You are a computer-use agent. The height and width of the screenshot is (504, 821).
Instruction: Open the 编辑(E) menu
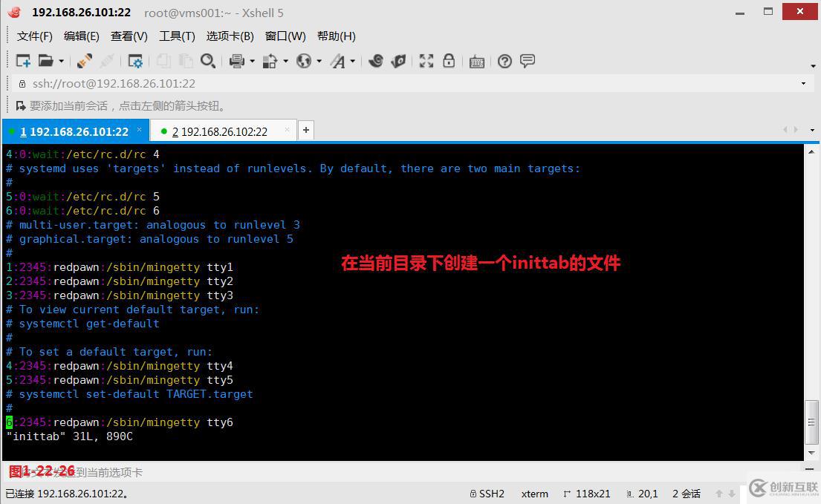click(81, 36)
